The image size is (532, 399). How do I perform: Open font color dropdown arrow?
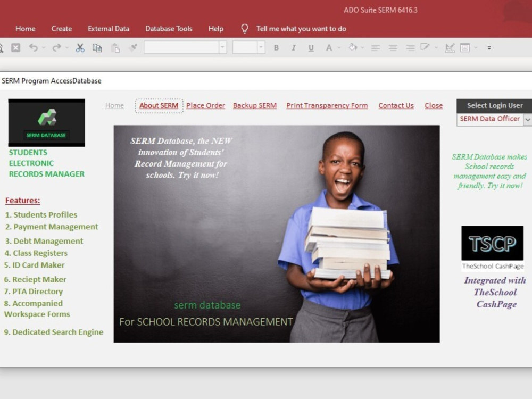click(338, 48)
